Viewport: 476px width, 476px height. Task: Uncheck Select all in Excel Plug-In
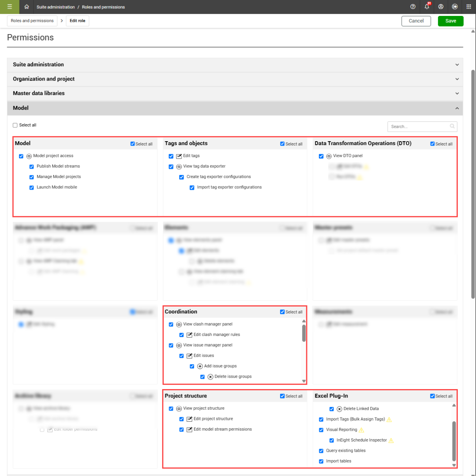432,396
